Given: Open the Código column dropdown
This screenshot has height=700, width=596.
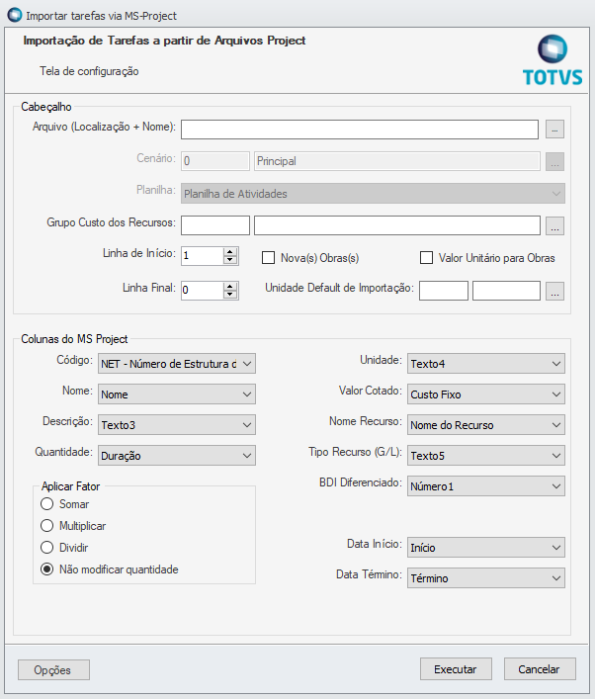Looking at the screenshot, I should point(176,364).
